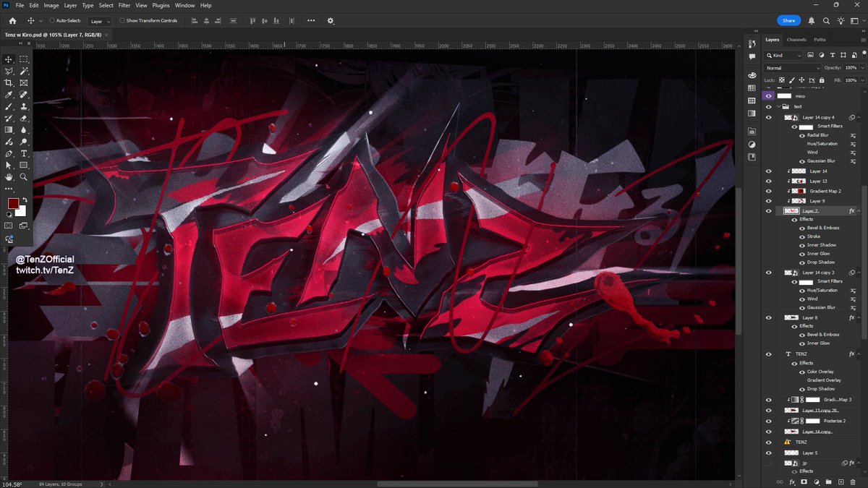Select the Path Selection tool
This screenshot has width=868, height=488.
[9, 165]
